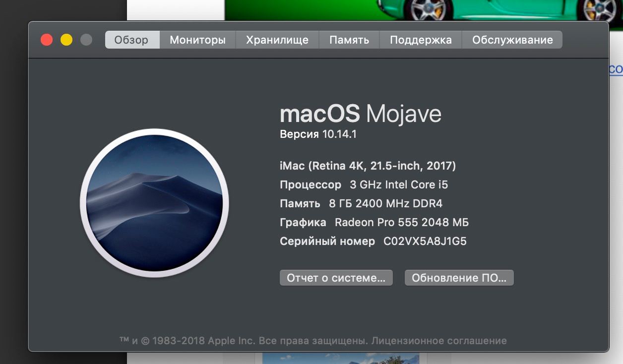The width and height of the screenshot is (623, 364).
Task: Click the green car image in background window
Action: [x=424, y=10]
